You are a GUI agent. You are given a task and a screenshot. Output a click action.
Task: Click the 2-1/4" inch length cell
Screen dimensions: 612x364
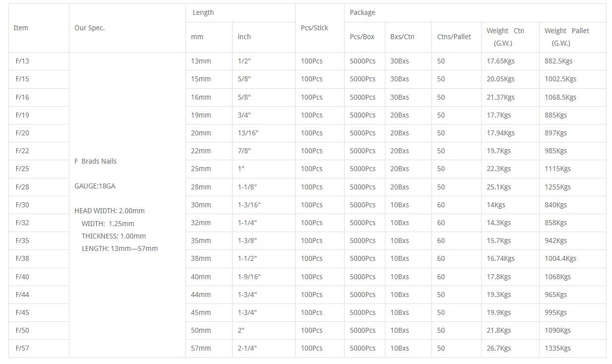coord(264,348)
